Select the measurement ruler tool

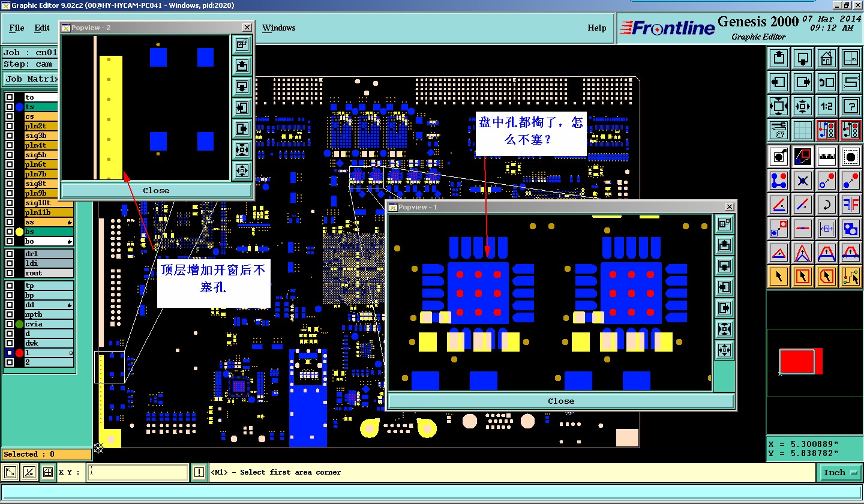pyautogui.click(x=827, y=157)
